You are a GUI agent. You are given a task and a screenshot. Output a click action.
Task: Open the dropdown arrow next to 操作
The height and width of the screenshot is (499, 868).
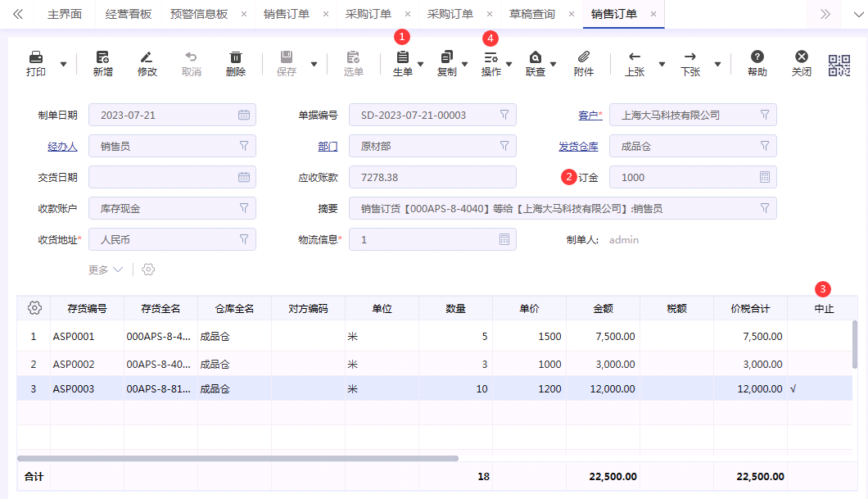coord(508,64)
